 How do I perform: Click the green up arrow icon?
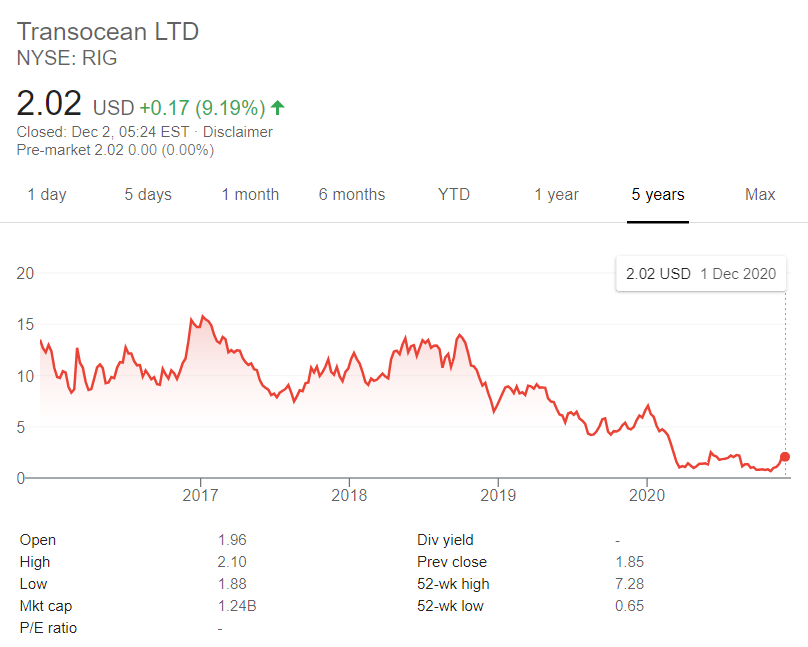pyautogui.click(x=278, y=107)
